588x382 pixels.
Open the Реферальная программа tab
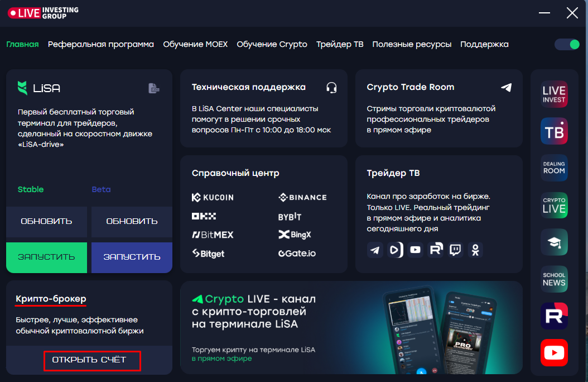point(101,44)
